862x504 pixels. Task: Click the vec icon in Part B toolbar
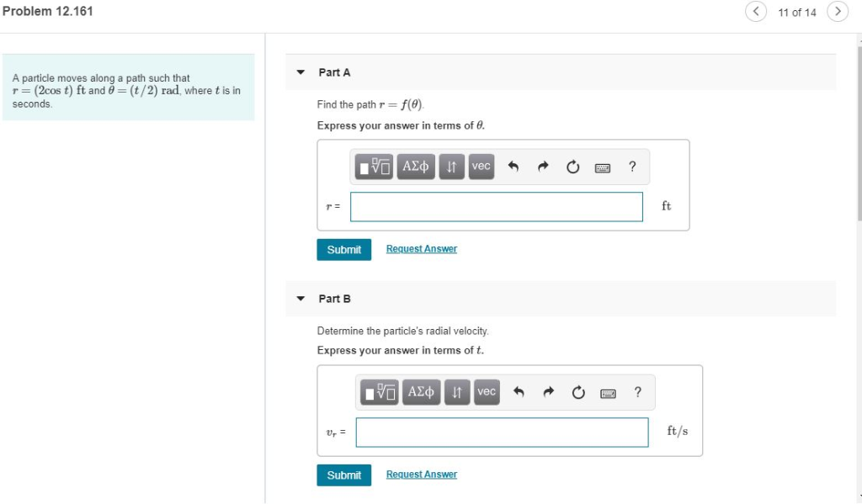point(486,391)
